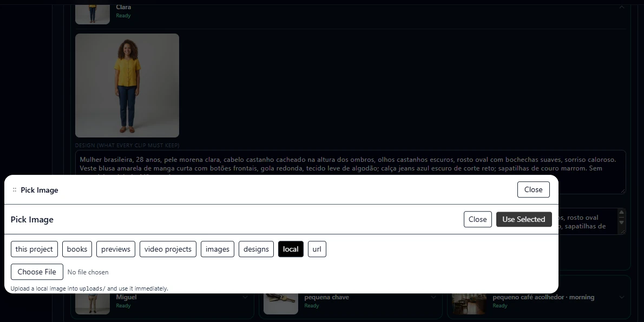This screenshot has width=644, height=322.
Task: Collapse the Clara card chevron
Action: coord(621,6)
